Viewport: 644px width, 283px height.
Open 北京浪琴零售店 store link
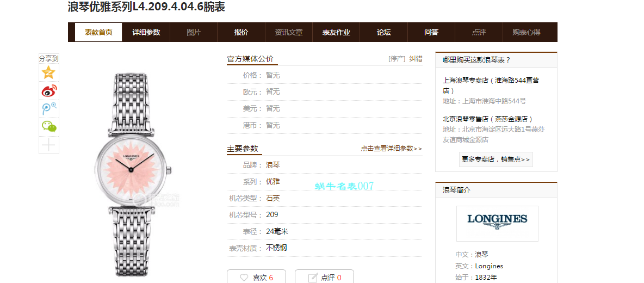487,119
